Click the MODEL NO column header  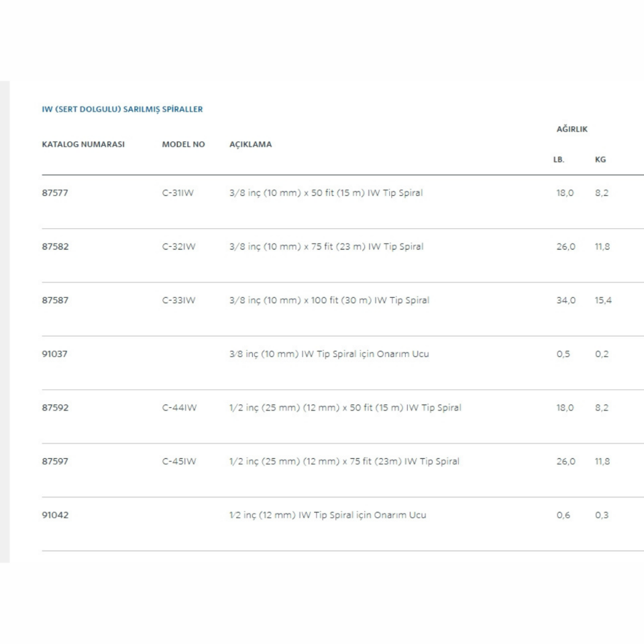[183, 144]
